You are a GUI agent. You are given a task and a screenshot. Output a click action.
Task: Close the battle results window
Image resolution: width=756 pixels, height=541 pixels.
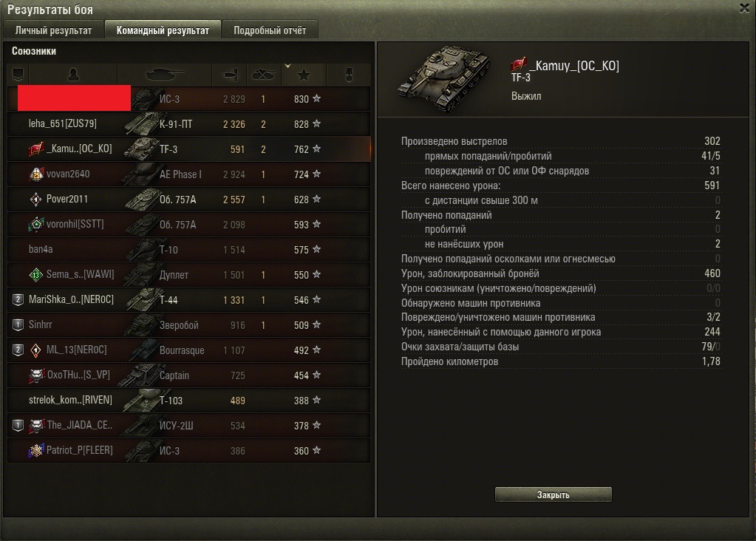click(744, 7)
